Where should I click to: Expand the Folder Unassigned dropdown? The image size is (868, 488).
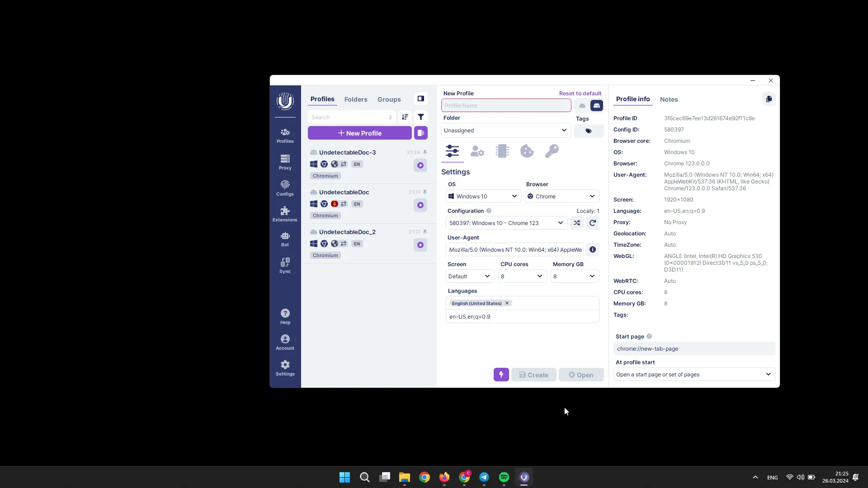(506, 130)
